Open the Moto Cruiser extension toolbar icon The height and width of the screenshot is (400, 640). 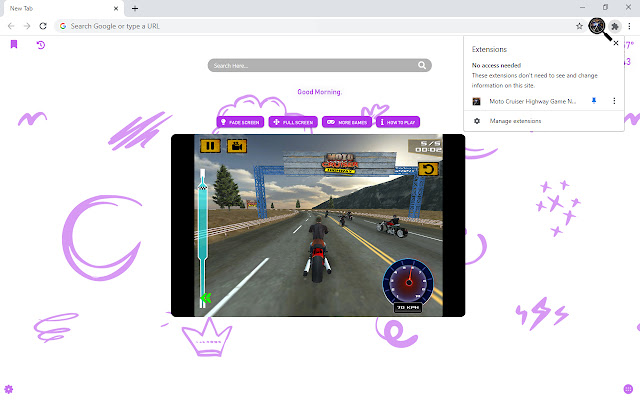pyautogui.click(x=597, y=26)
